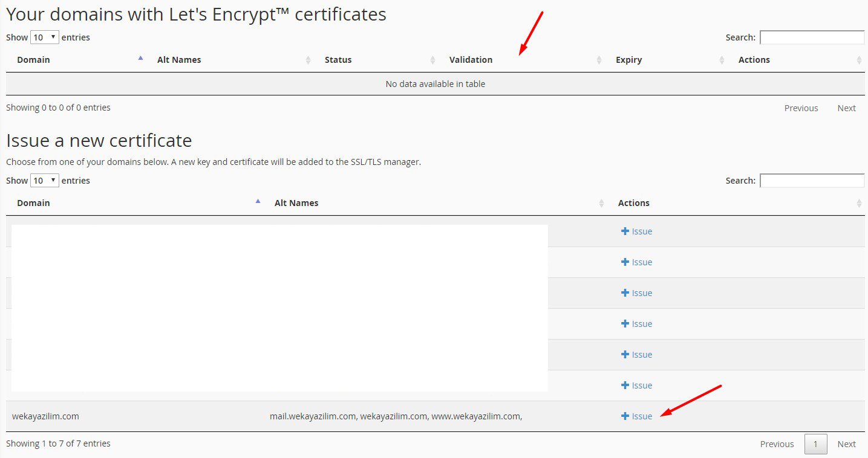Click the Search box above the issue table

812,180
